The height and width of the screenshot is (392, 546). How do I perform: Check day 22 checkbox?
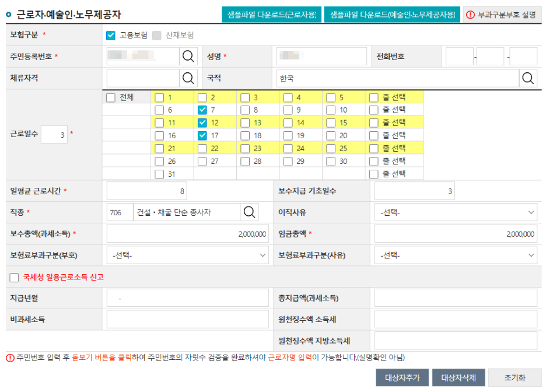click(x=202, y=149)
